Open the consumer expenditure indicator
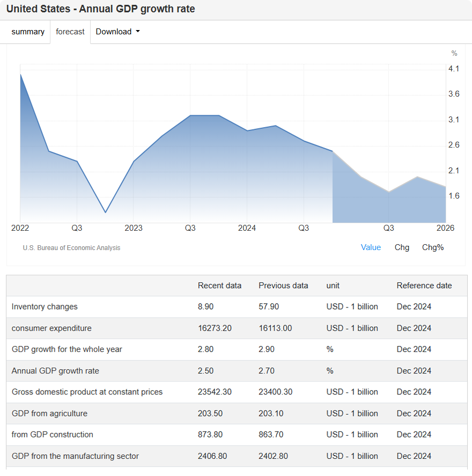The image size is (472, 476). pos(51,328)
